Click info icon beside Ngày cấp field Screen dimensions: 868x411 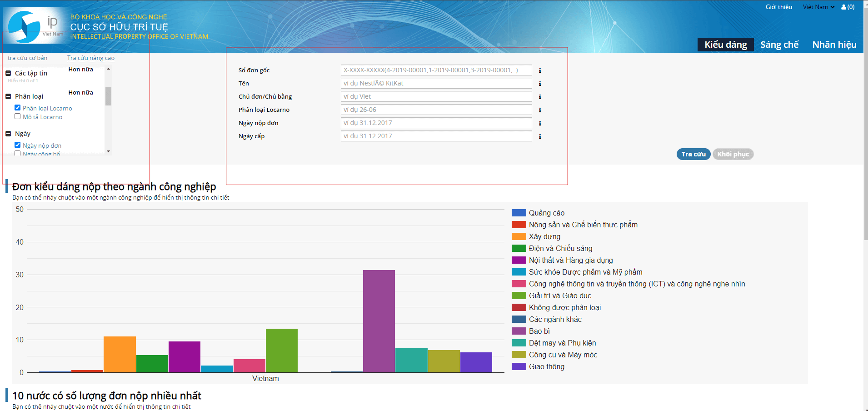(540, 136)
